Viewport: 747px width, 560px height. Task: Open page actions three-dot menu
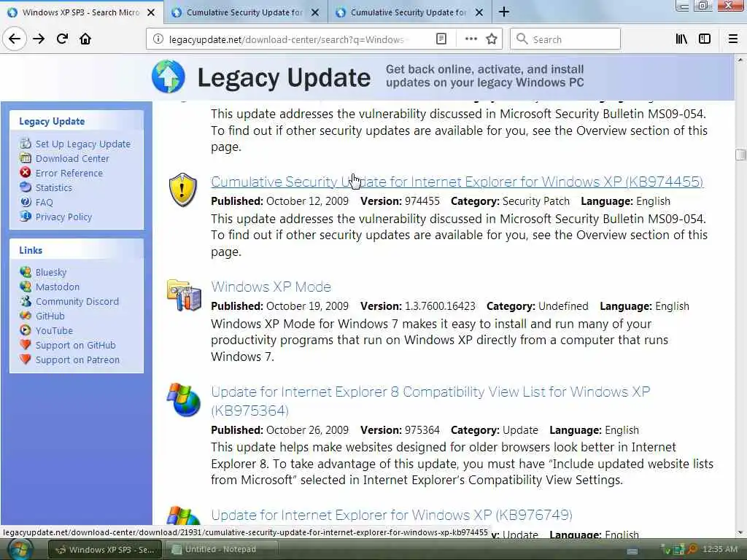[471, 39]
